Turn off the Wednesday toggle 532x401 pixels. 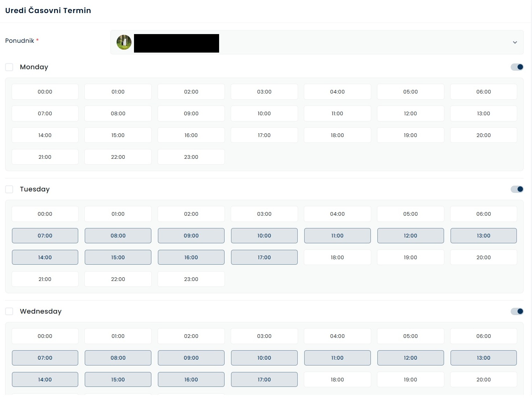[517, 311]
